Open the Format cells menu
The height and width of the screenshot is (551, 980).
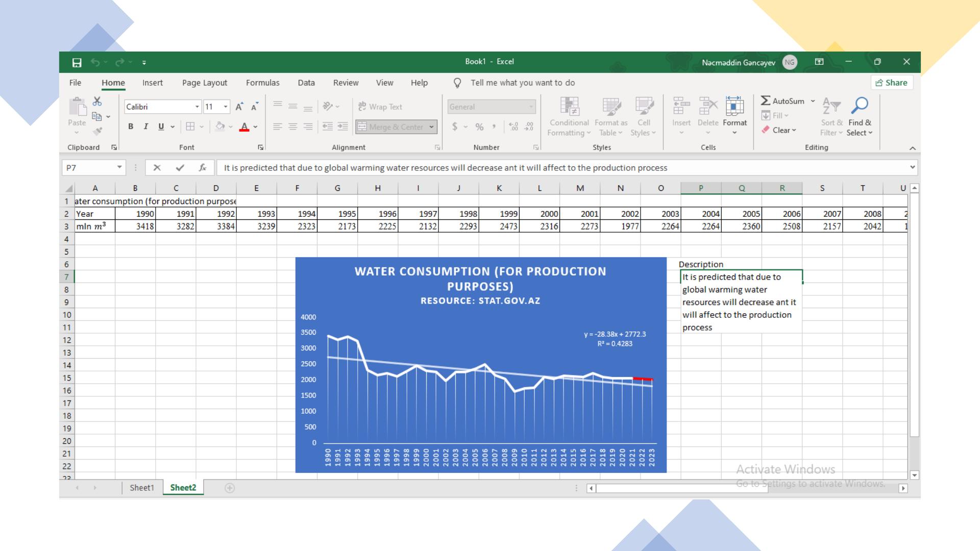734,117
